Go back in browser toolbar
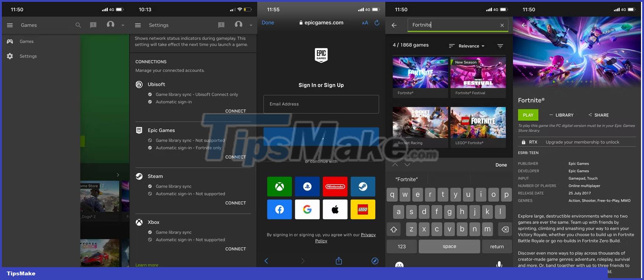 (x=266, y=261)
